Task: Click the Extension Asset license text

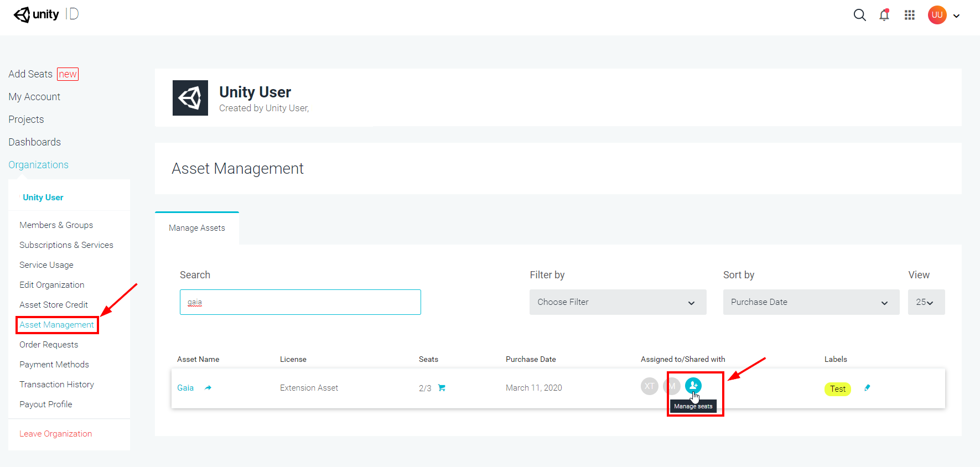Action: pyautogui.click(x=309, y=388)
